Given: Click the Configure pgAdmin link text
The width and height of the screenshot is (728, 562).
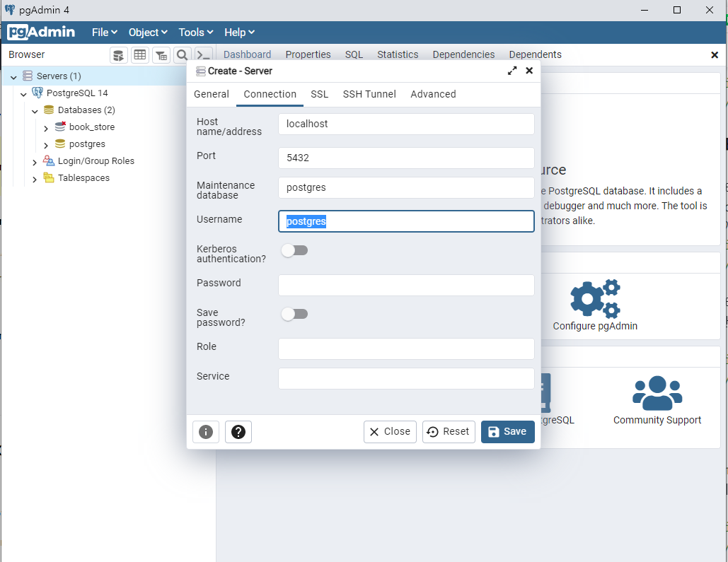Looking at the screenshot, I should pyautogui.click(x=595, y=327).
